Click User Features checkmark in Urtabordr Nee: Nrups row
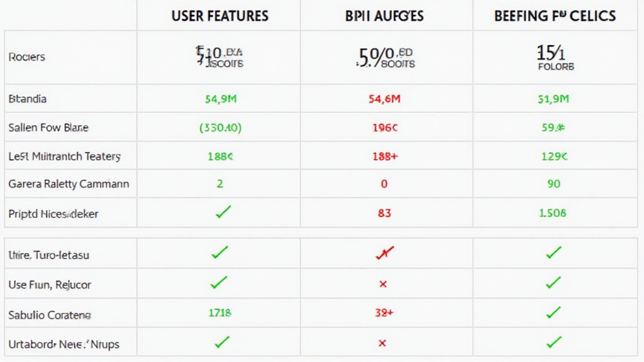 point(220,343)
